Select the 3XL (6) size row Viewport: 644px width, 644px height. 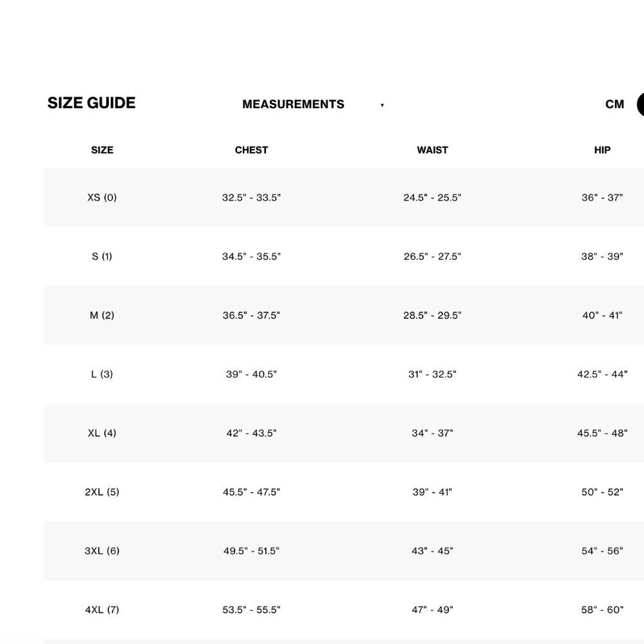(x=344, y=551)
